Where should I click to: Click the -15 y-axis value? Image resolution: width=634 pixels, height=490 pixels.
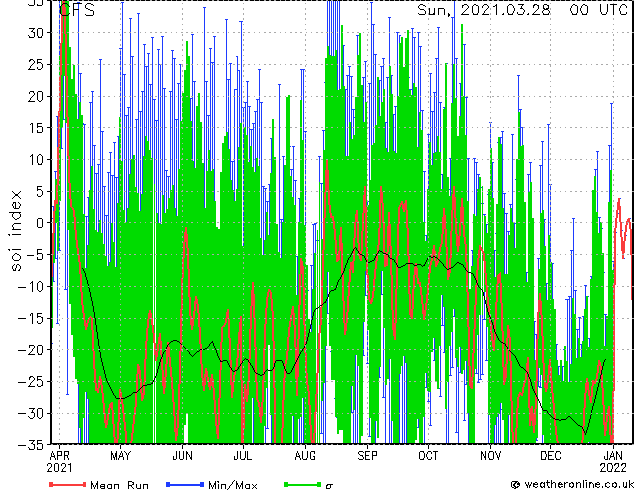pyautogui.click(x=31, y=318)
